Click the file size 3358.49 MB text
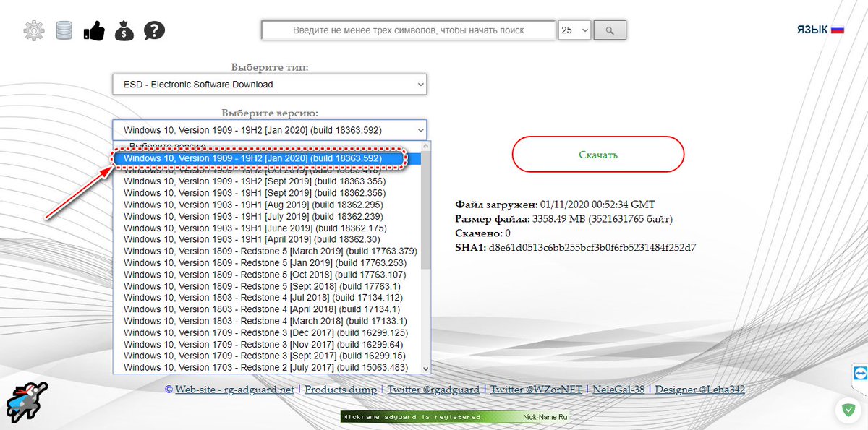Screen dimensions: 868x430 603,219
